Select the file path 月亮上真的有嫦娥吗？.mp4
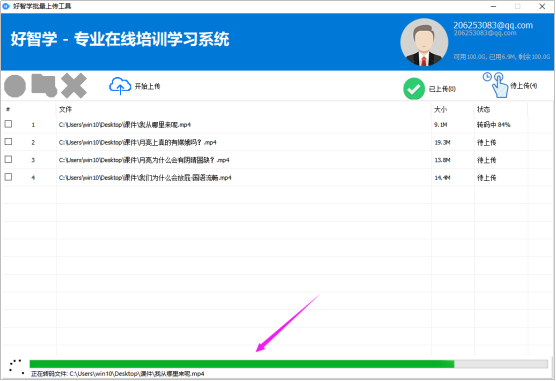 click(138, 142)
